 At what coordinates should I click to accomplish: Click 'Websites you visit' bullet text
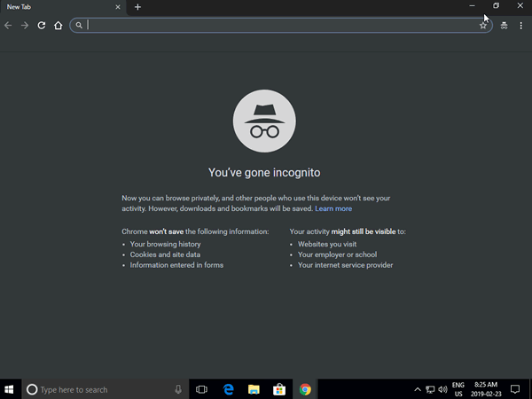point(327,245)
